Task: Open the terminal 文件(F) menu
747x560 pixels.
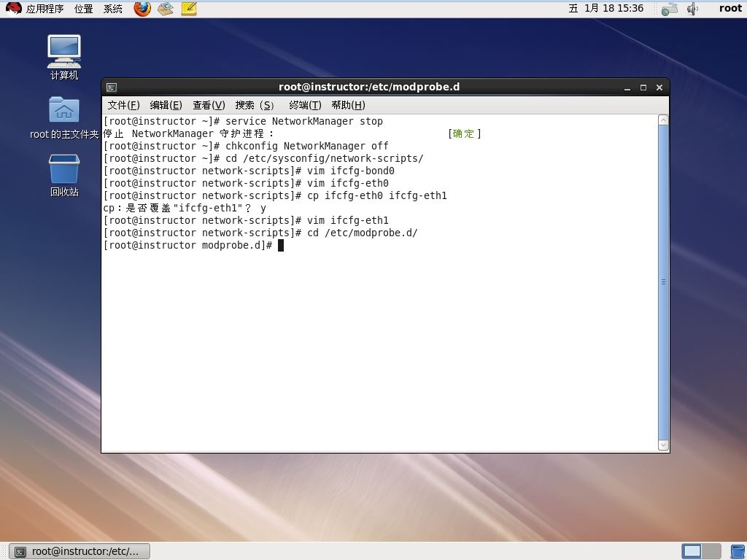Action: [x=123, y=105]
